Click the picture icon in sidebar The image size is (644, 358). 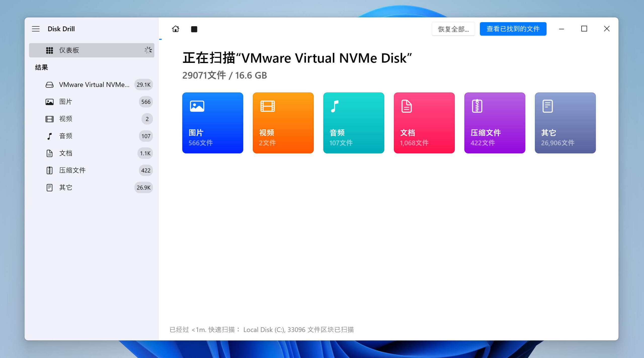tap(50, 102)
